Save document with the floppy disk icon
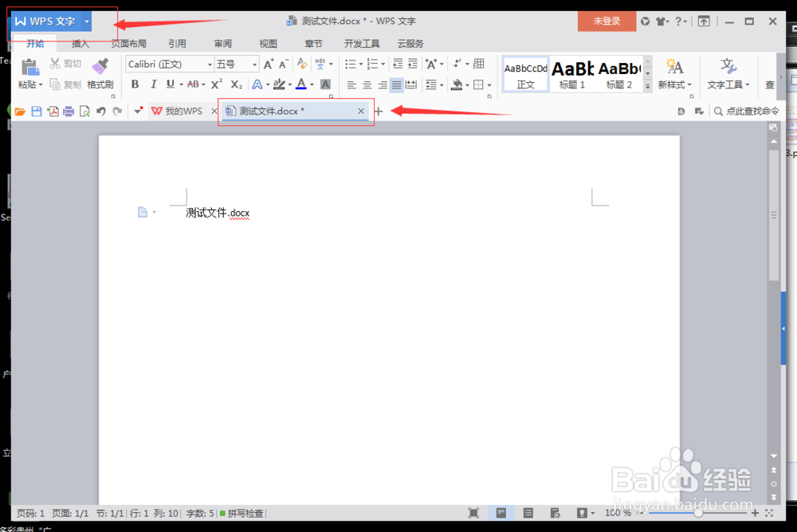Screen dimensions: 797x532 pos(36,111)
